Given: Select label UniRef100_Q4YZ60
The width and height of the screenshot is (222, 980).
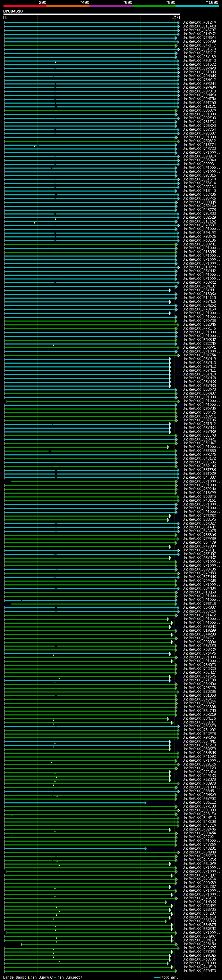Looking at the screenshot, I should click(x=199, y=844).
